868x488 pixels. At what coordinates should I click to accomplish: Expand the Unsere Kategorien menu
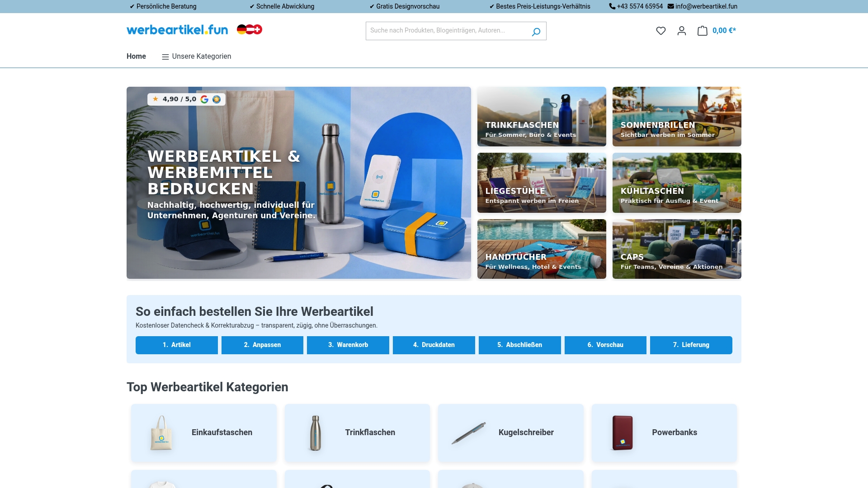coord(197,56)
